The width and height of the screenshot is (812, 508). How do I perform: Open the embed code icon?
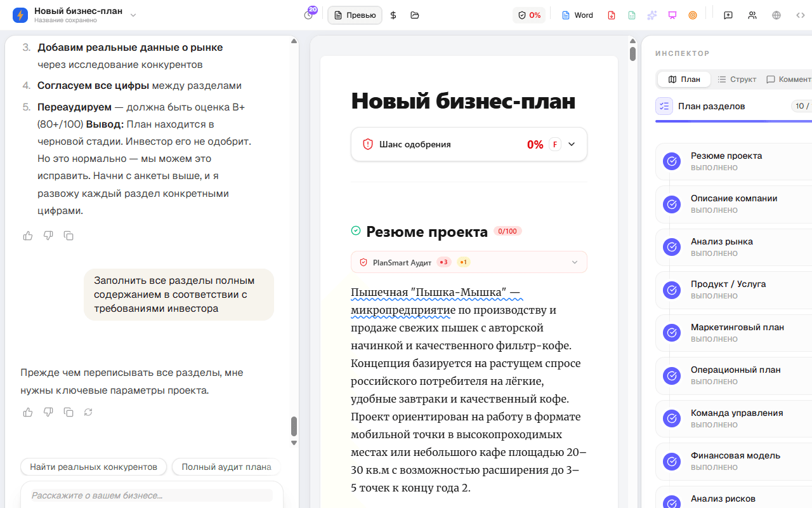801,15
